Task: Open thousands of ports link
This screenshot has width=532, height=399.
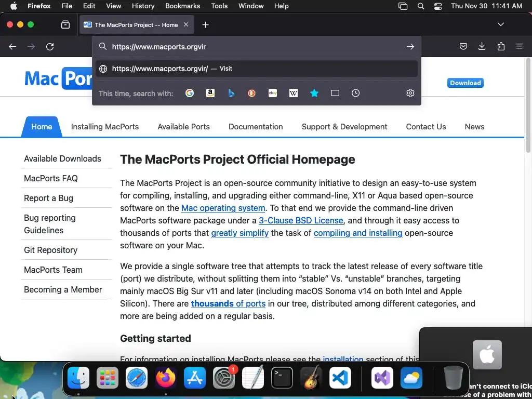Action: point(229,303)
